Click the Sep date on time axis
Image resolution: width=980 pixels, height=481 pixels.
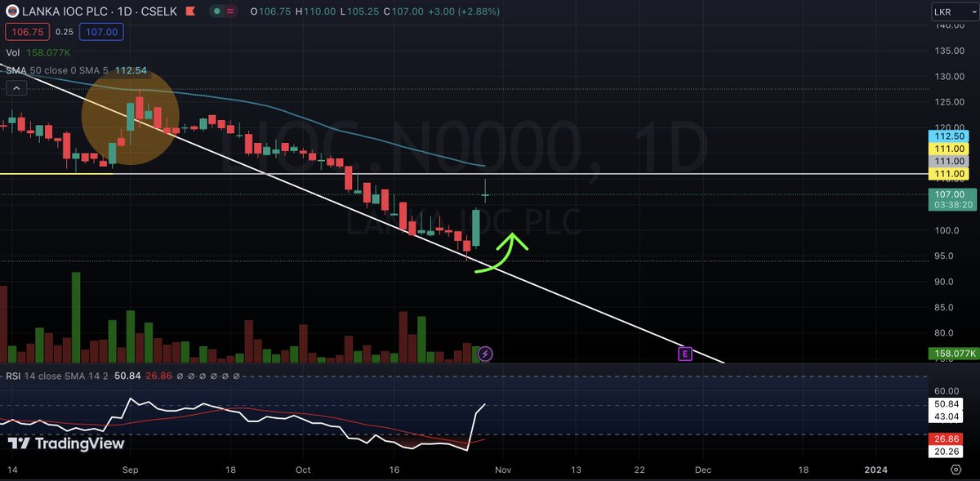click(130, 470)
